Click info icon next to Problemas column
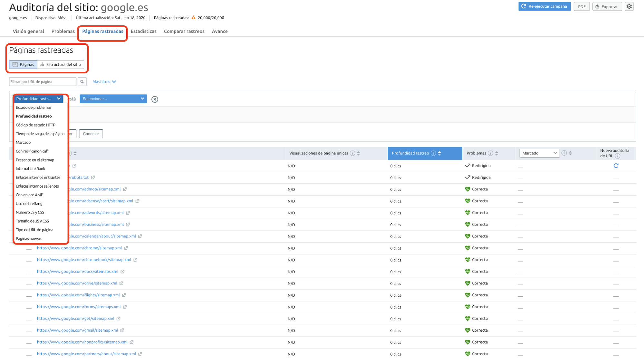644x360 pixels. pyautogui.click(x=490, y=153)
